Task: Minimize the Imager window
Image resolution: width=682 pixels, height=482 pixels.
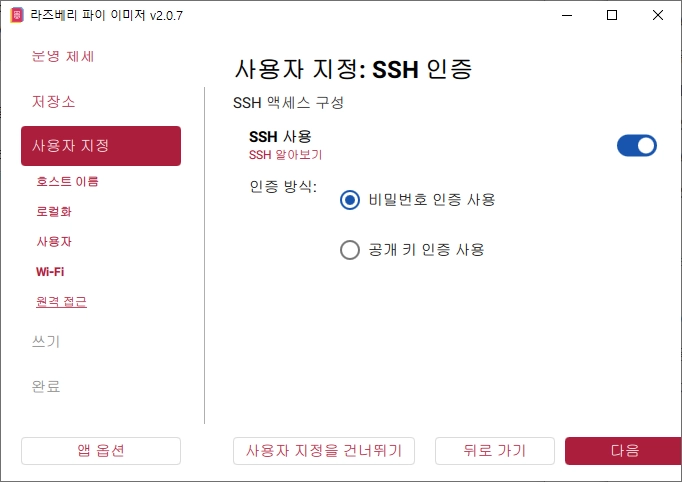Action: (x=567, y=15)
